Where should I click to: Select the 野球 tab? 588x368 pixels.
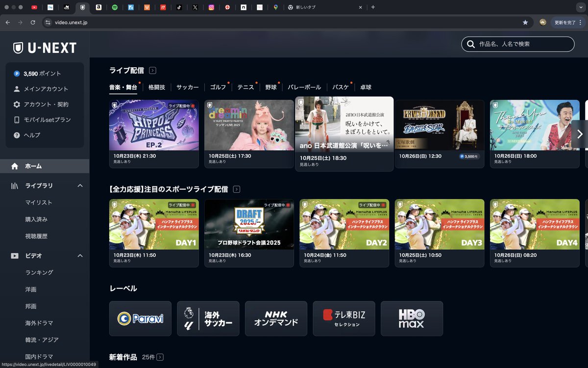[x=271, y=87]
